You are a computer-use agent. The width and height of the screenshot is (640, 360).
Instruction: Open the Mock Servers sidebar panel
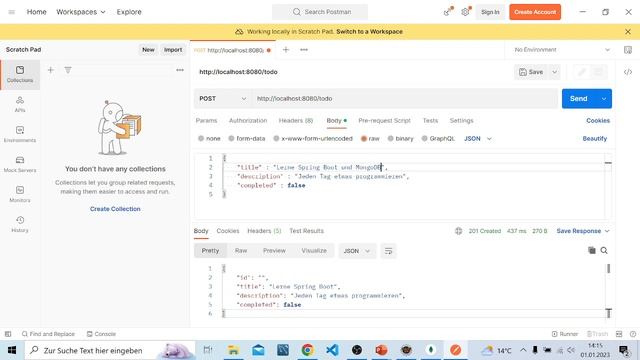point(20,164)
